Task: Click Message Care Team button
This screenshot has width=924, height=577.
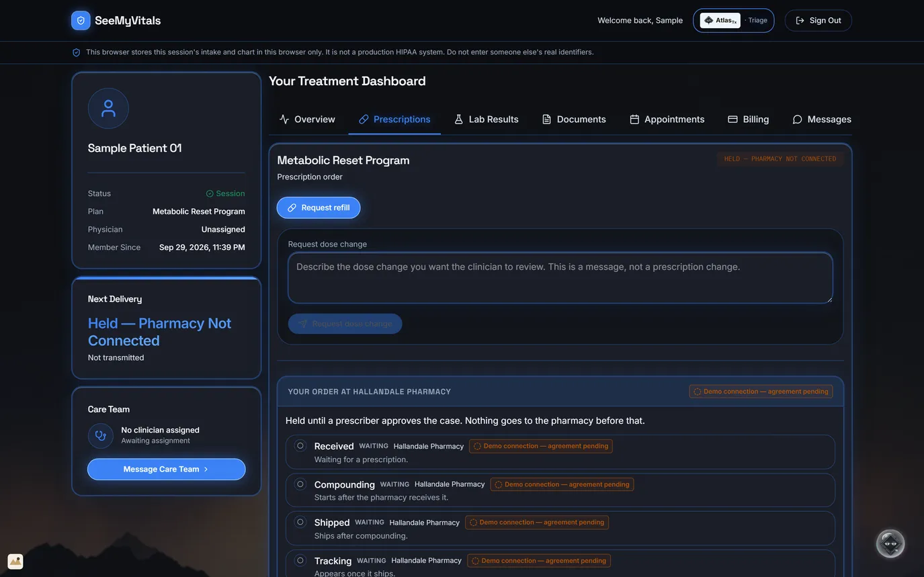Action: (x=167, y=470)
